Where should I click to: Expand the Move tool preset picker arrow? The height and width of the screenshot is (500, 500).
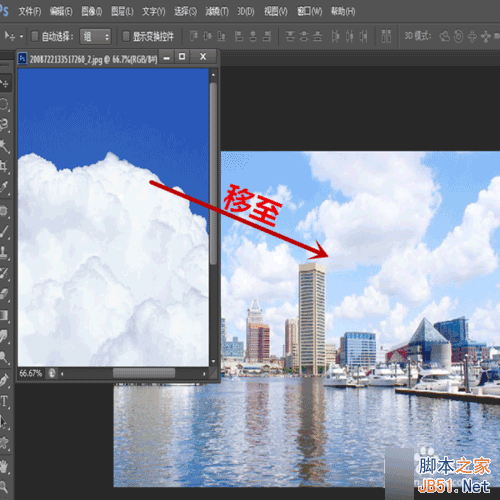click(x=21, y=36)
